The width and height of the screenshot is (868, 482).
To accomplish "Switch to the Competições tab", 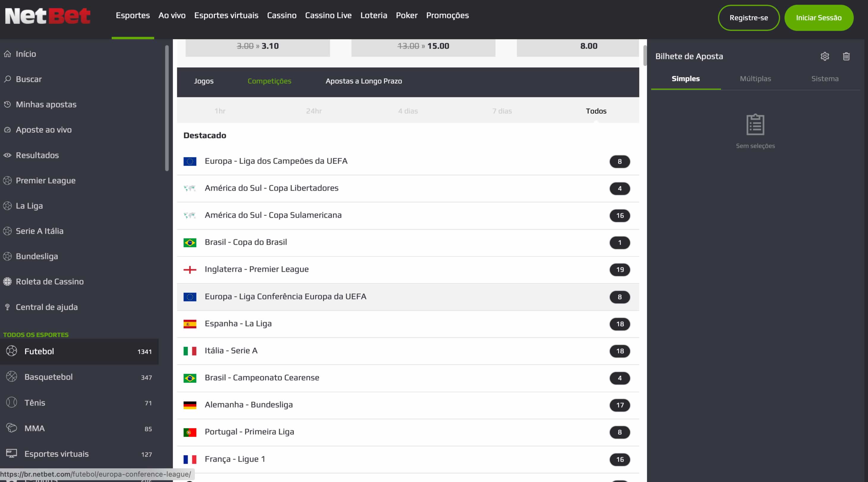I will coord(269,81).
